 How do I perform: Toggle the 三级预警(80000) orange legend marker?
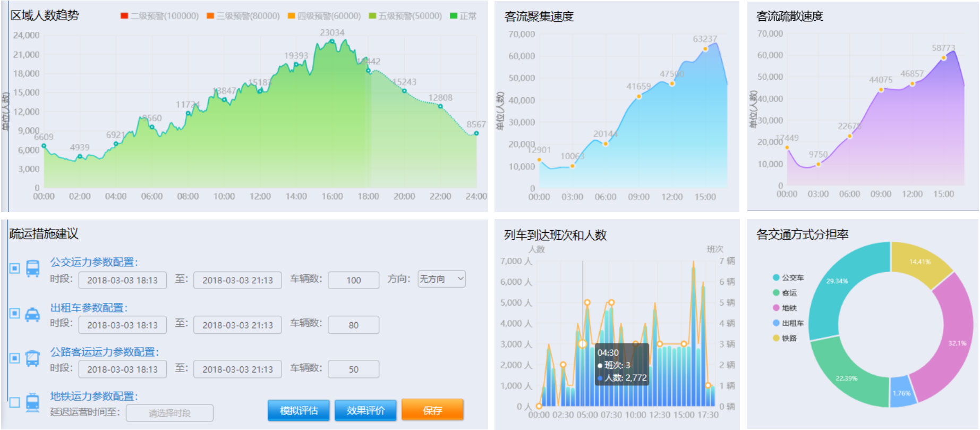pos(210,16)
